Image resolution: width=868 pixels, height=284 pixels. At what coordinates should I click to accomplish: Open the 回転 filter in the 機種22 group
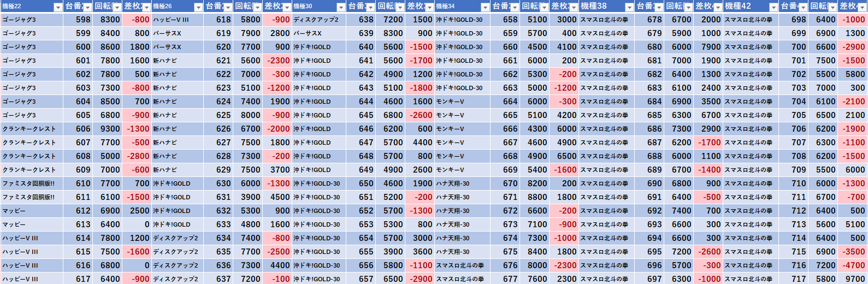[x=117, y=7]
